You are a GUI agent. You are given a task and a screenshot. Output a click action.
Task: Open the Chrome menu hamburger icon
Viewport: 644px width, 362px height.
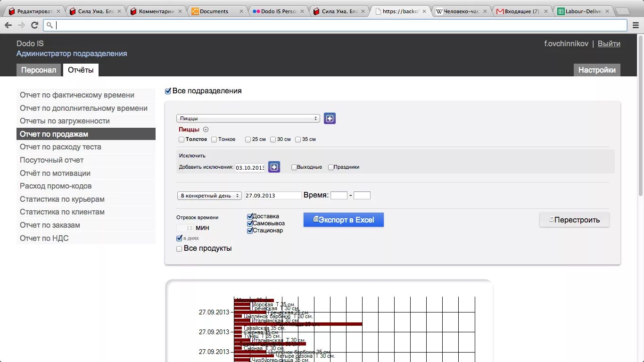[x=636, y=25]
